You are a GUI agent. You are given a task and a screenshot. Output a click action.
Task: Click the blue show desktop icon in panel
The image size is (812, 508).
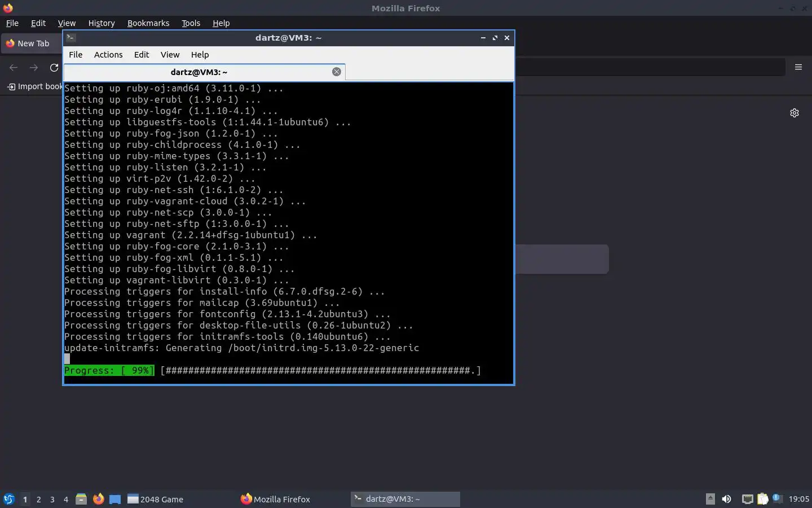click(115, 499)
